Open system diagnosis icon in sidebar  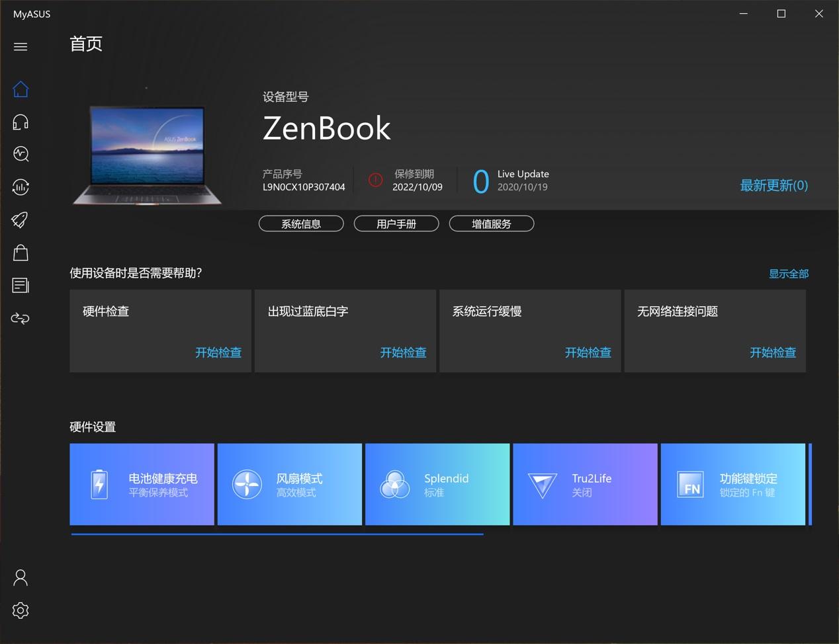21,154
